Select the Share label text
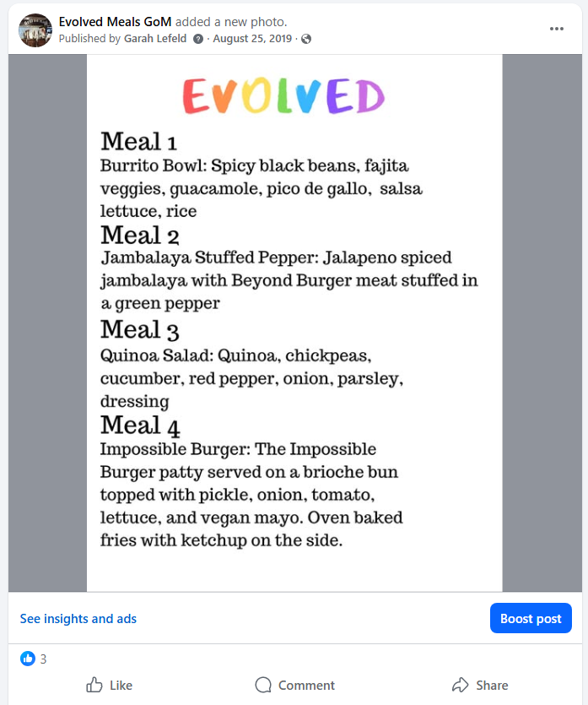 coord(491,686)
